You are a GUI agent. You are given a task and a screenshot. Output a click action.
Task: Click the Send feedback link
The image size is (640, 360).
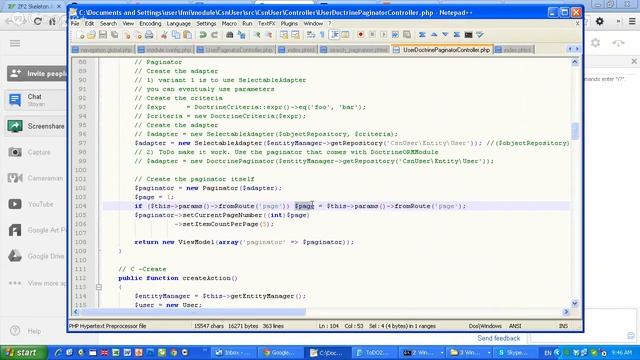pos(498,338)
